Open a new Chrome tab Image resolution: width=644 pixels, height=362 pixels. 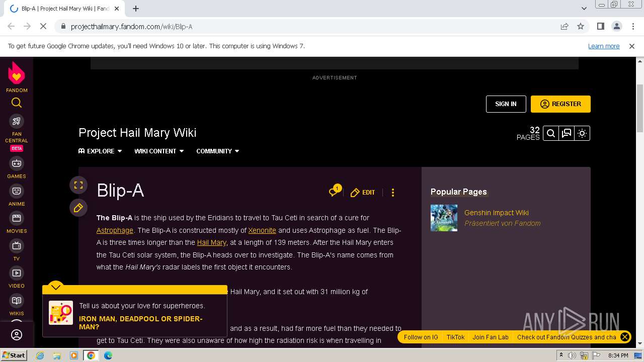click(x=136, y=9)
